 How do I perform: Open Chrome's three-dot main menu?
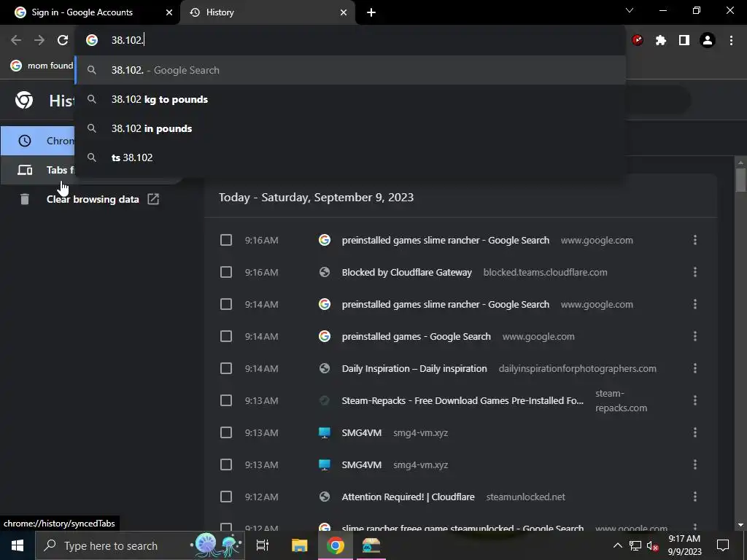click(731, 40)
